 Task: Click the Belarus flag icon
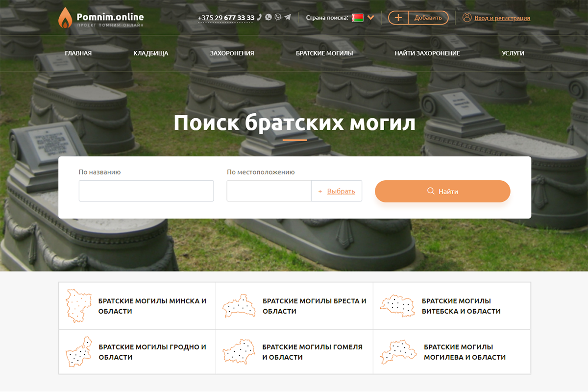coord(358,18)
